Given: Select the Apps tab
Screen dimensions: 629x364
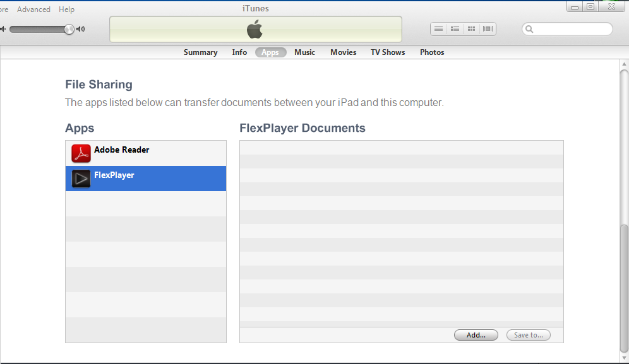Looking at the screenshot, I should pos(270,52).
